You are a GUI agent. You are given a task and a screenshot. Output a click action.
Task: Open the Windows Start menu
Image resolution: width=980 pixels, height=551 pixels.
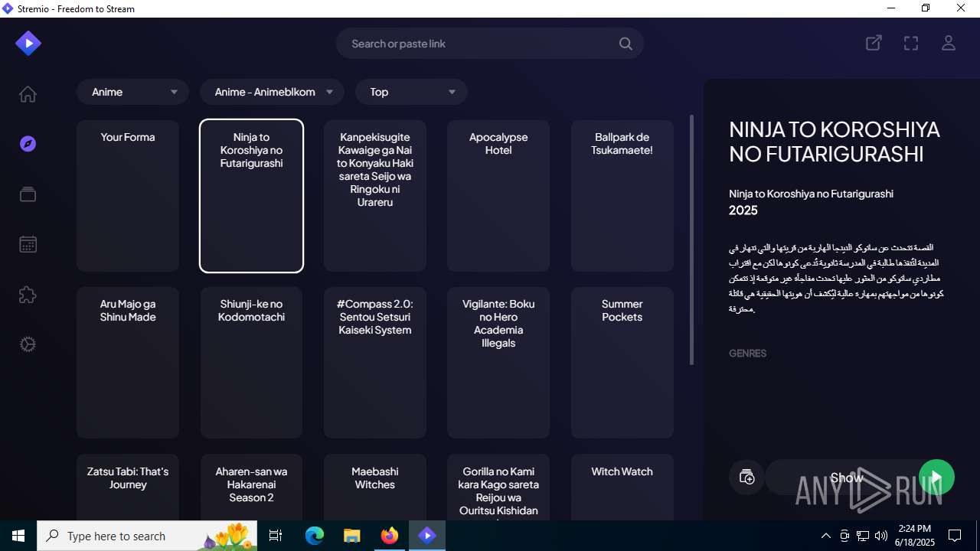click(x=18, y=536)
